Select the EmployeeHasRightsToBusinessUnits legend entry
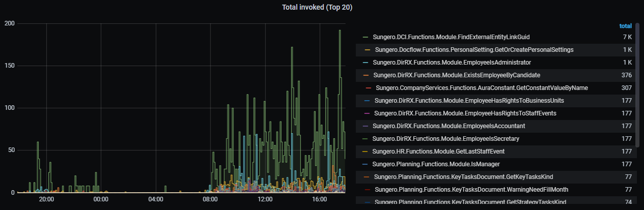The width and height of the screenshot is (644, 210). click(468, 101)
